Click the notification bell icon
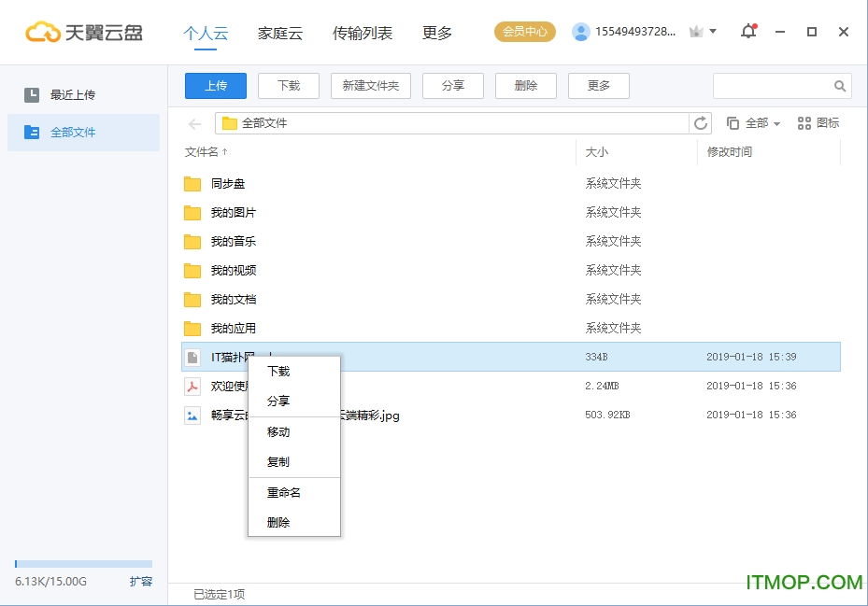Screen dimensions: 868x606 (748, 31)
